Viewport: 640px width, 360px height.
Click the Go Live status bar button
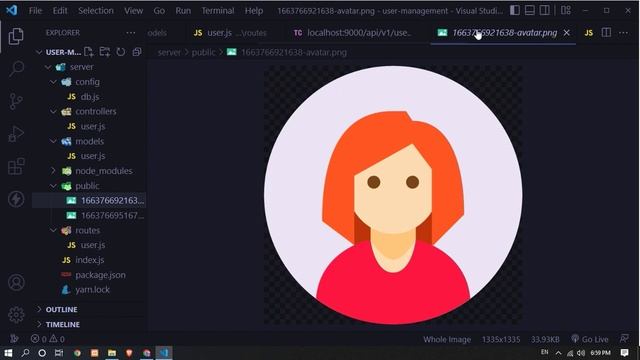(x=590, y=339)
